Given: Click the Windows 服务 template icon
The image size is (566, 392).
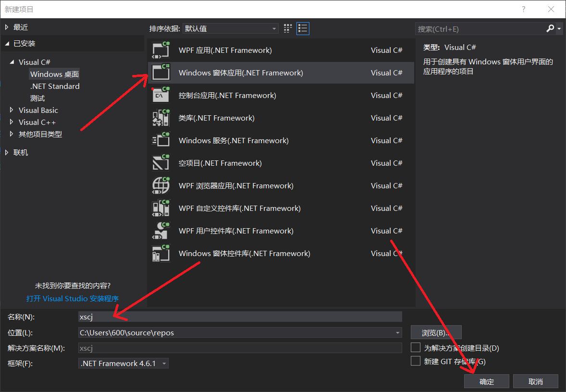Looking at the screenshot, I should pyautogui.click(x=161, y=140).
